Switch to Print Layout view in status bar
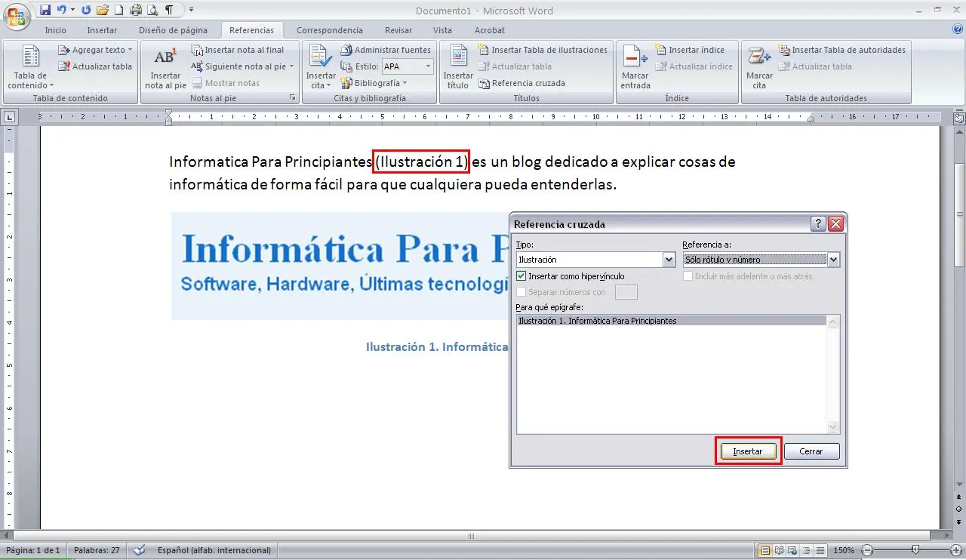The image size is (966, 560). coord(765,550)
